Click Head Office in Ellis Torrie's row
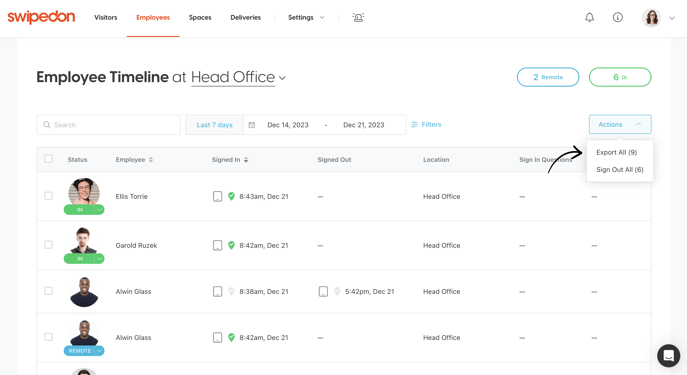 (x=442, y=197)
